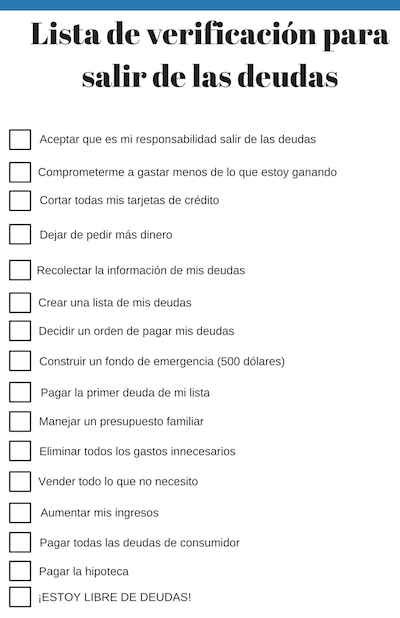Mark Aumentar mis ingresos checkbox
Image resolution: width=400 pixels, height=618 pixels.
click(20, 512)
